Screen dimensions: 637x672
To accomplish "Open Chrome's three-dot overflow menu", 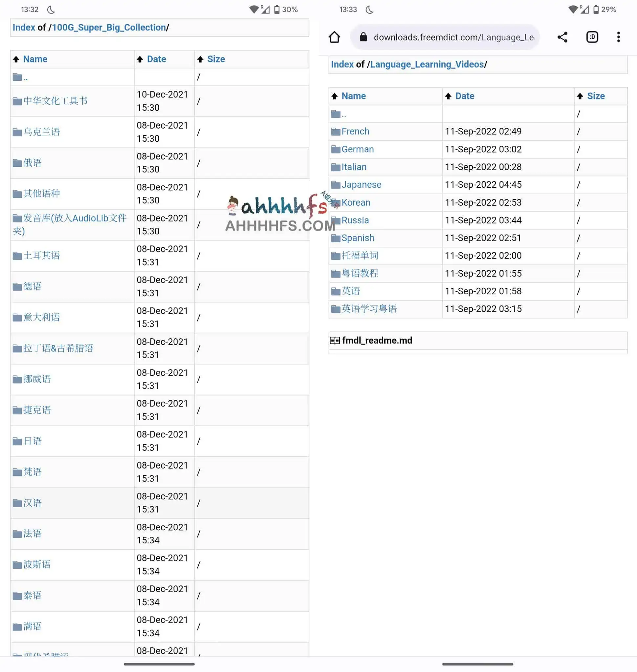I will click(x=619, y=37).
